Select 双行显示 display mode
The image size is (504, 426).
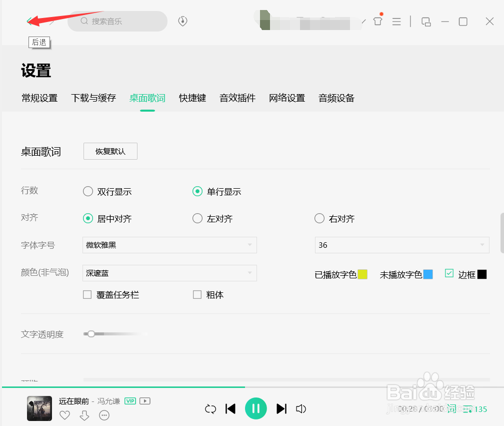(87, 191)
